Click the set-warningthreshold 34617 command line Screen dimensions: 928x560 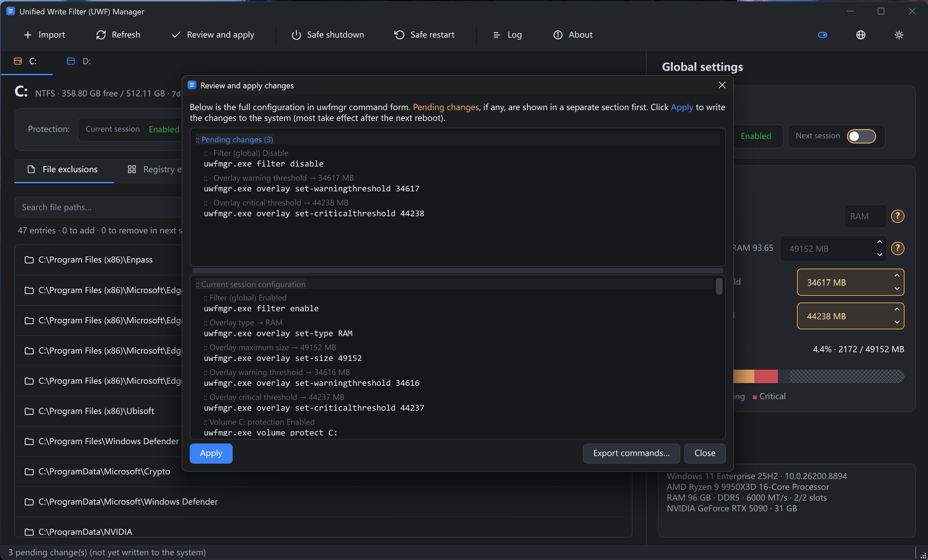311,189
